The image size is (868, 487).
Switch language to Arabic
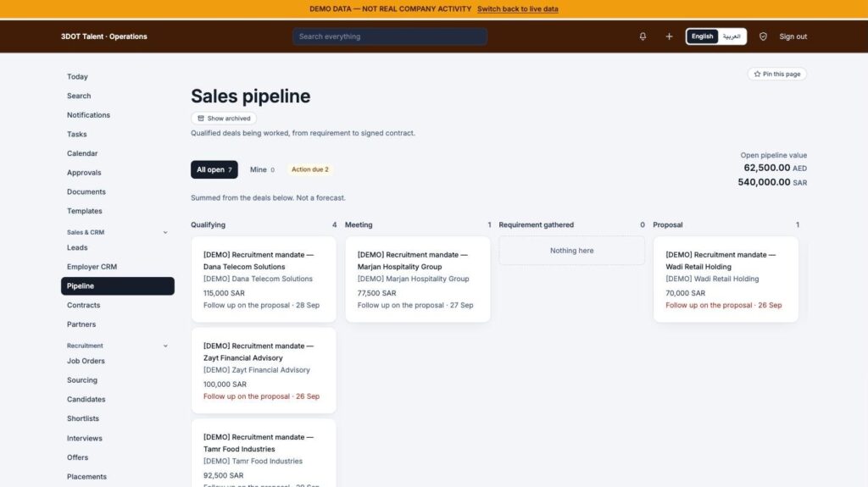tap(732, 36)
